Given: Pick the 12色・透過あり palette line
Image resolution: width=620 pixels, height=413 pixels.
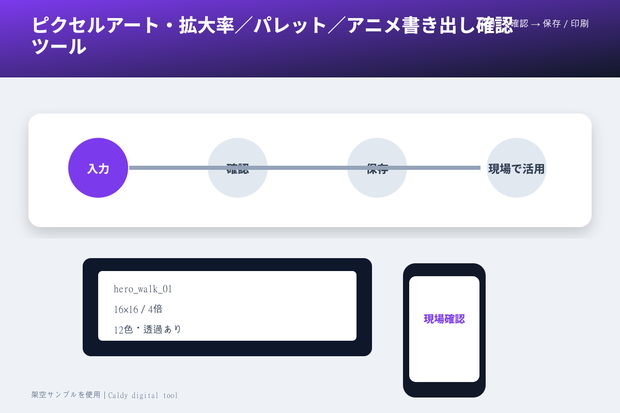Looking at the screenshot, I should coord(147,329).
